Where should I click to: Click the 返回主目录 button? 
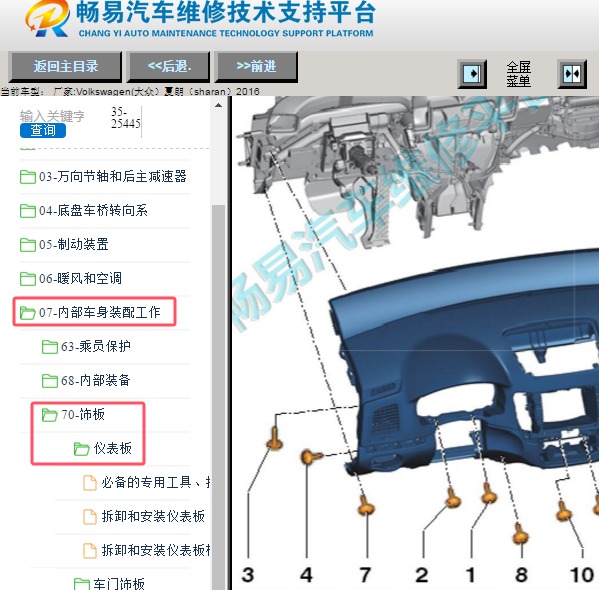coord(65,67)
